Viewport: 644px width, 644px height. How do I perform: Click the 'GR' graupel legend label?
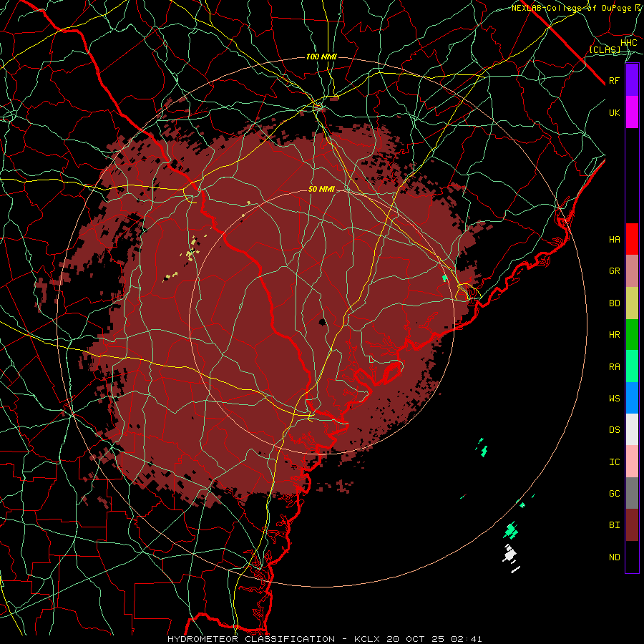(615, 271)
